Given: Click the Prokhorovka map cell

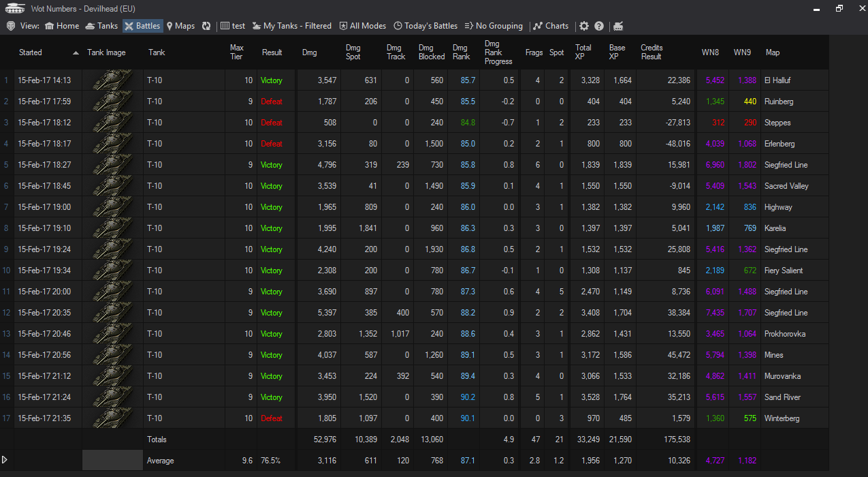Looking at the screenshot, I should [x=794, y=334].
